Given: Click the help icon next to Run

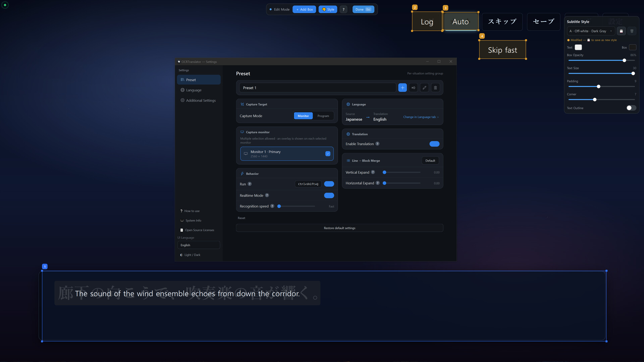Looking at the screenshot, I should [250, 184].
